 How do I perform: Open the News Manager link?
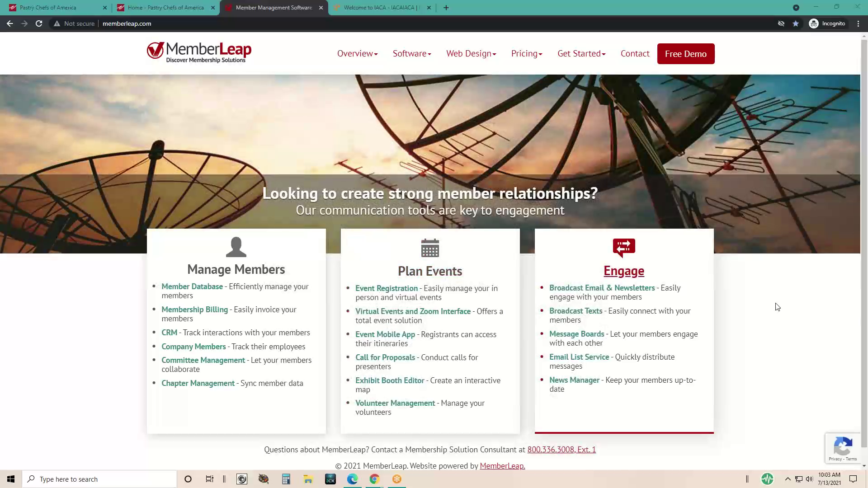[x=574, y=380]
